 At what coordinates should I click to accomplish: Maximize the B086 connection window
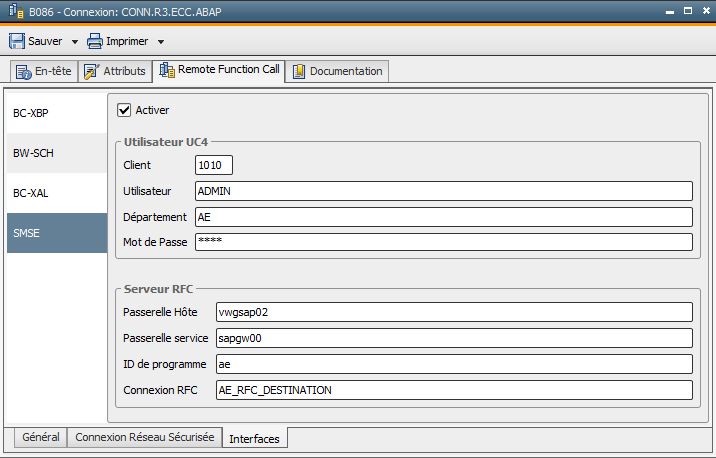[688, 11]
